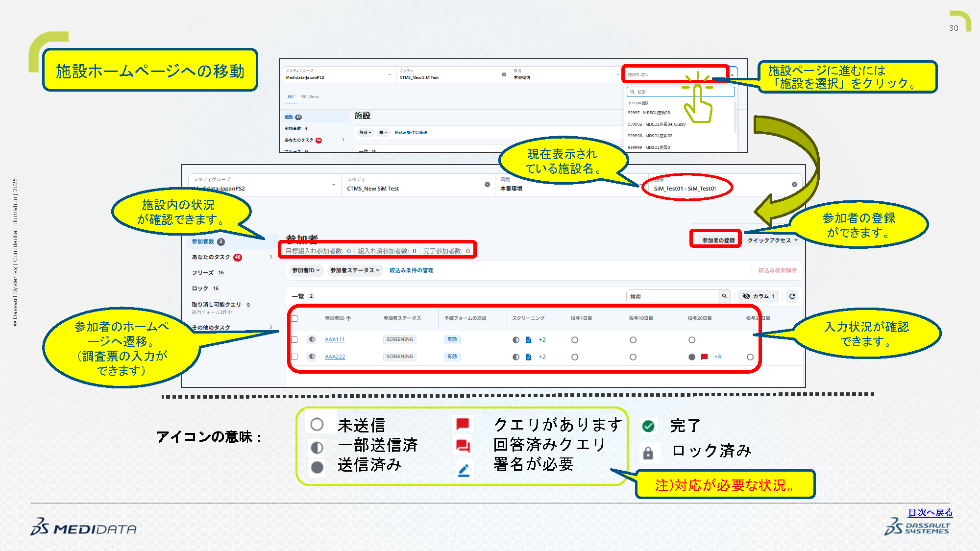
Task: Open the red query flag for AAA222
Action: (704, 357)
